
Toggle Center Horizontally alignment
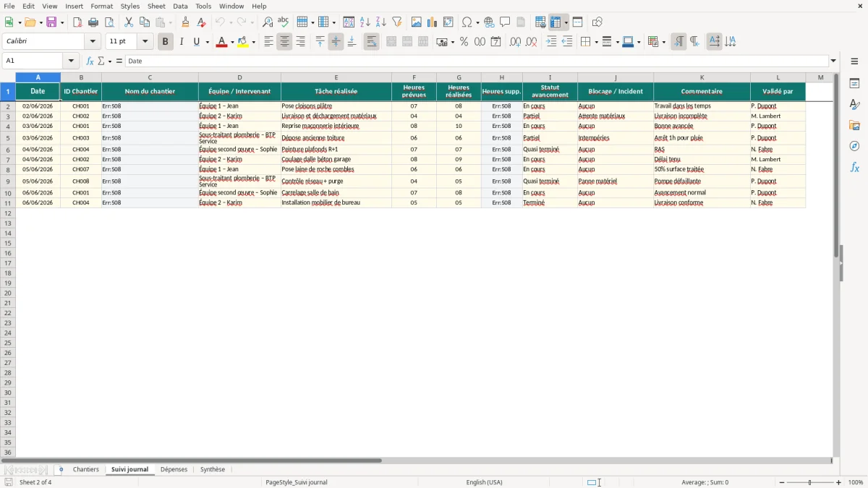click(x=284, y=42)
